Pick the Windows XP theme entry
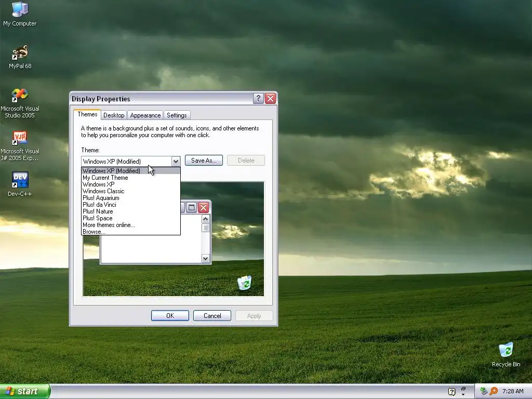 [x=130, y=184]
